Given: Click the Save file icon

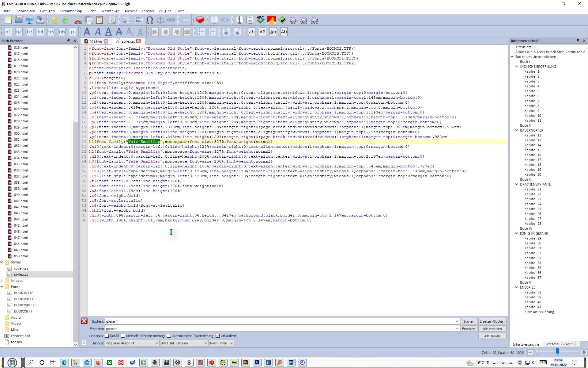Looking at the screenshot, I should (40, 20).
